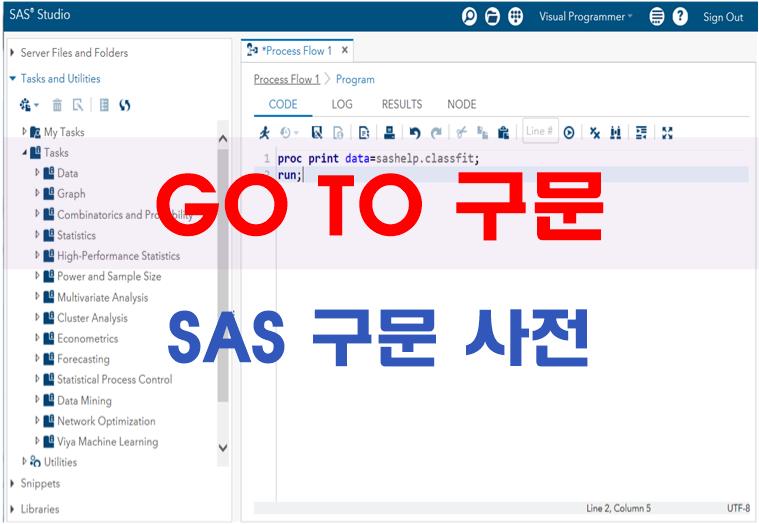Click the Search magnifier icon in header

point(469,16)
